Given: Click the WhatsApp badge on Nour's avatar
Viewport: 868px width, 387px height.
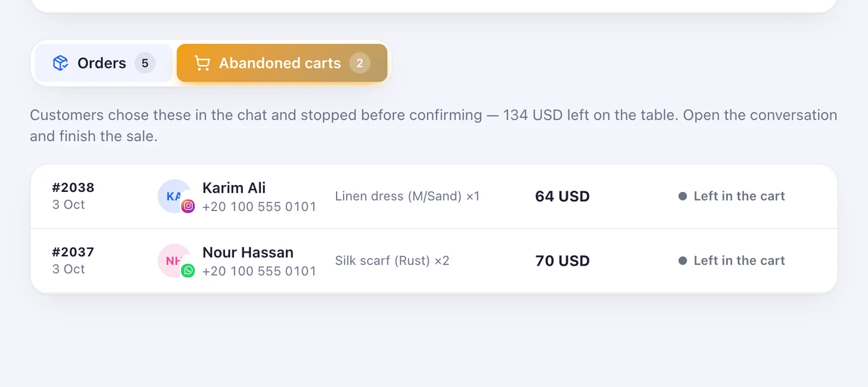Looking at the screenshot, I should pos(188,271).
